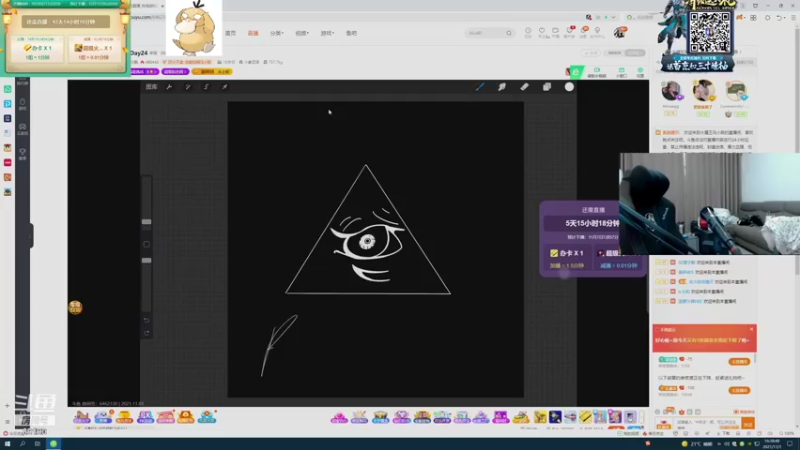
Task: Click the third viewer avatar in ranking
Action: (x=735, y=91)
